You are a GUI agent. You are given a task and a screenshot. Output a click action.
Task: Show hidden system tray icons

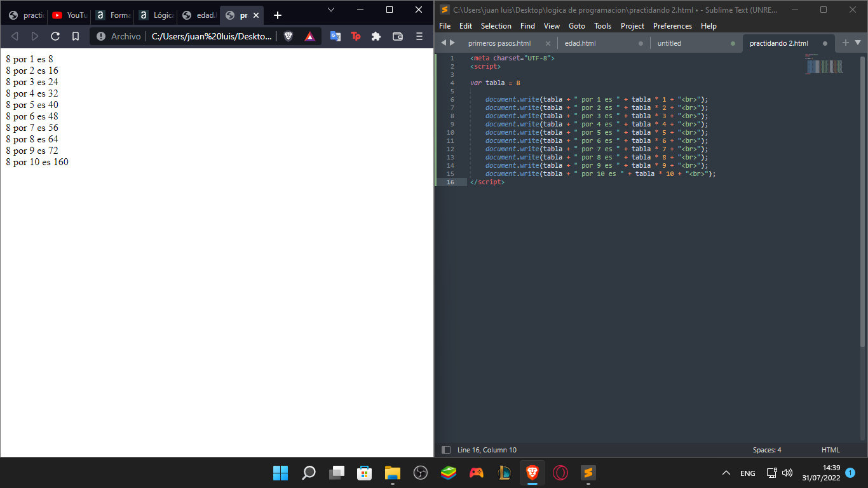(x=726, y=473)
